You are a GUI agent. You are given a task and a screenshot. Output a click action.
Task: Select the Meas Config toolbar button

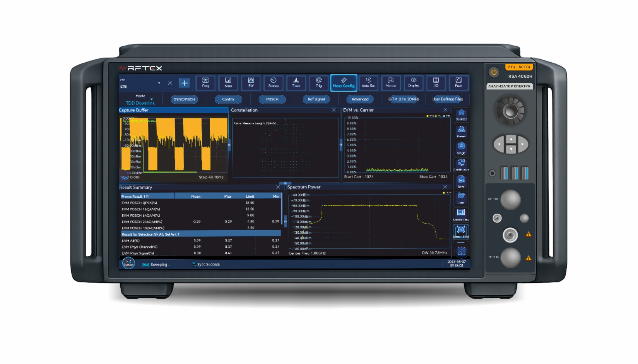[x=344, y=83]
